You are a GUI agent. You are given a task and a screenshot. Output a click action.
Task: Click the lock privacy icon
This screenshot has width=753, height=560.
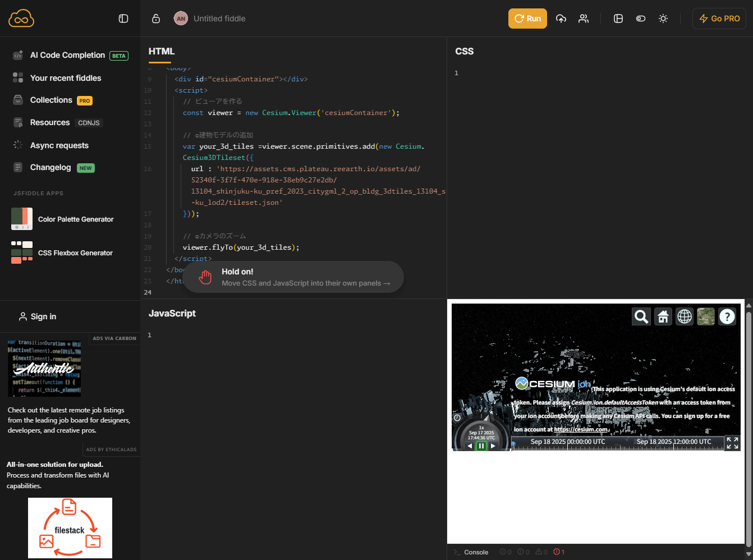point(156,19)
